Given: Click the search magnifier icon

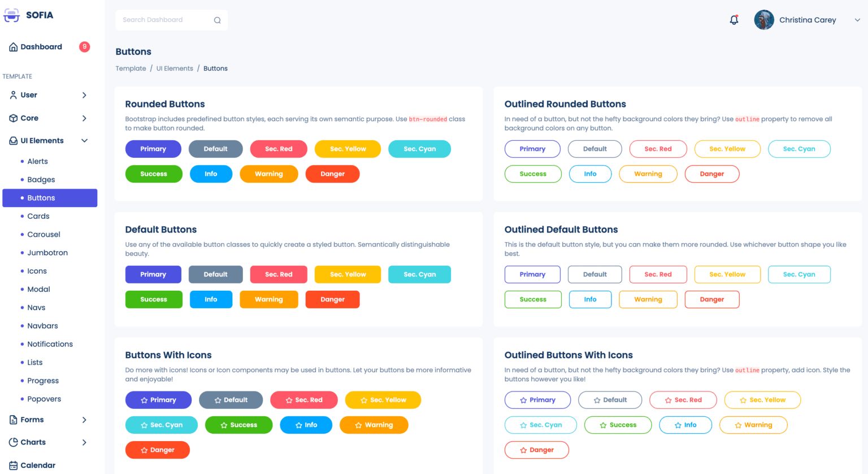Looking at the screenshot, I should tap(217, 19).
